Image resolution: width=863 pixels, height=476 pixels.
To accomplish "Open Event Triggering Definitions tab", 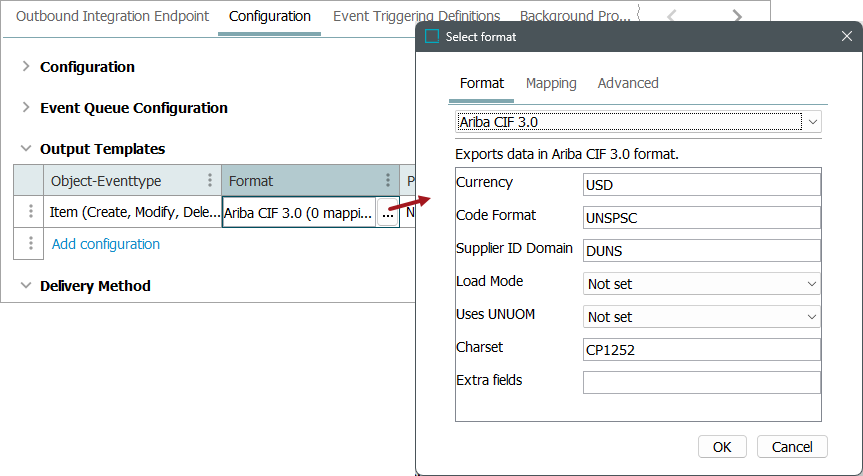I will point(416,16).
